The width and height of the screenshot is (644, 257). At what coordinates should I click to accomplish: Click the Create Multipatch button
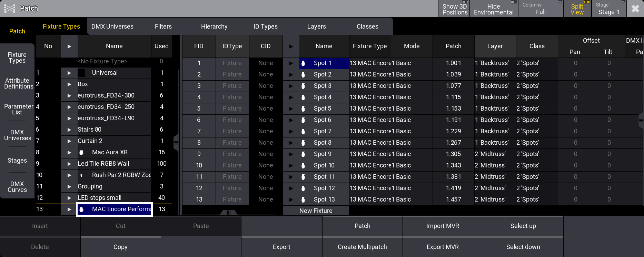[362, 247]
